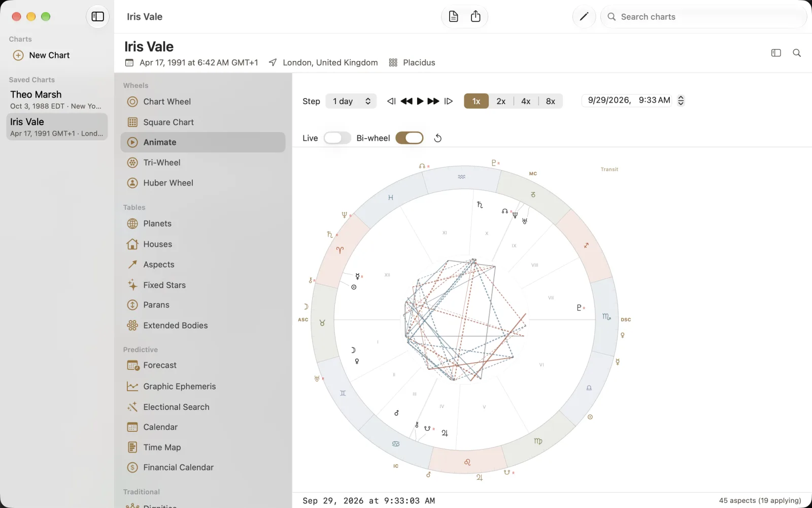Image resolution: width=812 pixels, height=508 pixels.
Task: Open Huber Wheel view
Action: coord(203,183)
